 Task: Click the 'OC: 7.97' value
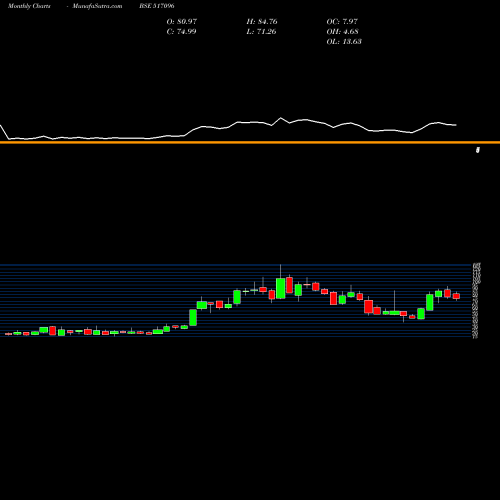(x=342, y=22)
